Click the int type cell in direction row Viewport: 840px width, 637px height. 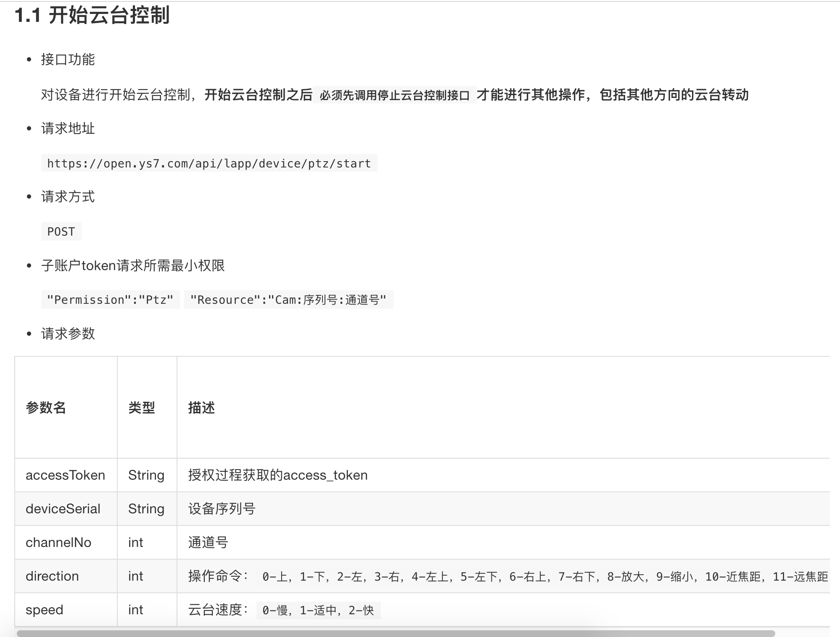pyautogui.click(x=146, y=576)
